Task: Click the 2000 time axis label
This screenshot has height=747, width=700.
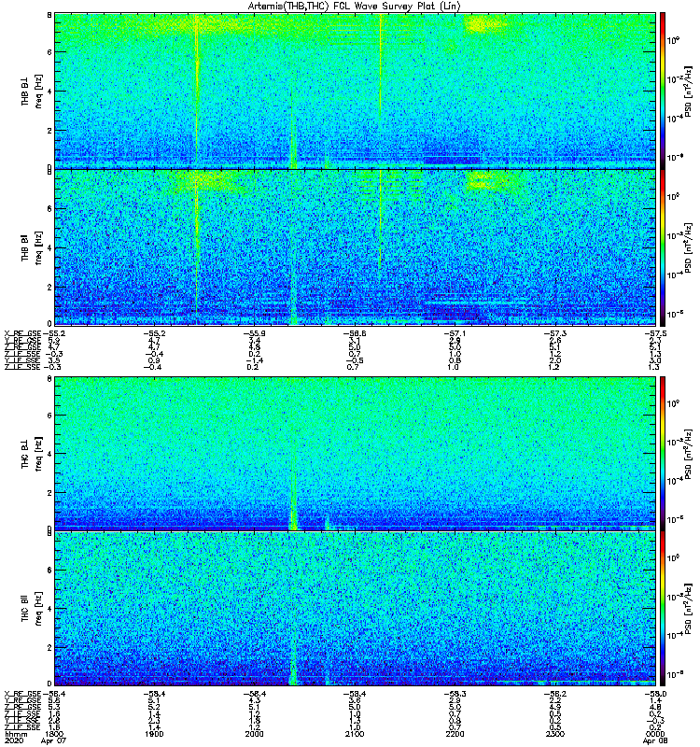Action: [254, 734]
